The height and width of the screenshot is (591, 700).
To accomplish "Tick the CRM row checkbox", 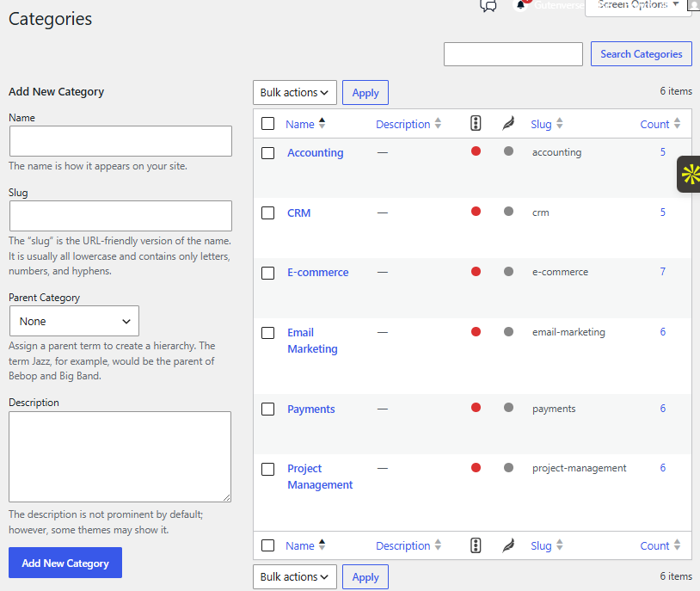I will (267, 212).
